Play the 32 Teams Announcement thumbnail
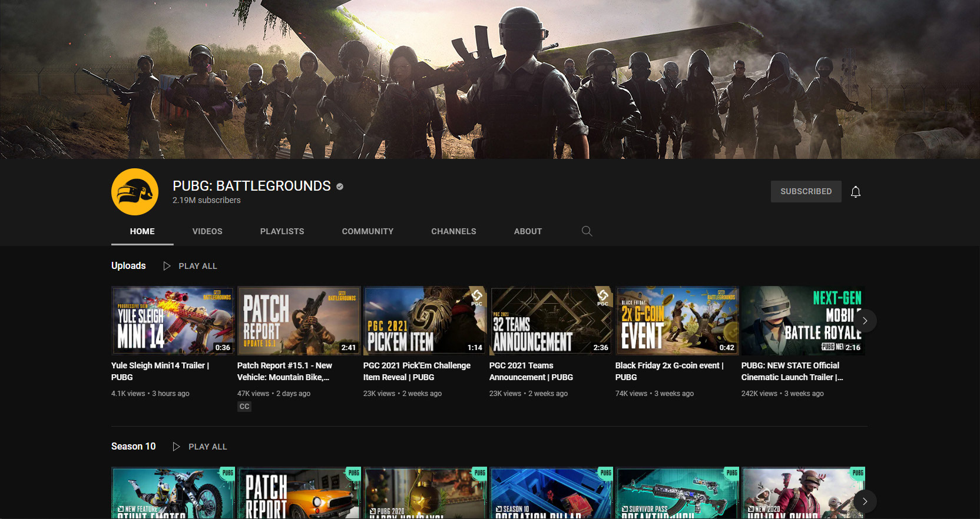This screenshot has height=519, width=980. tap(551, 321)
